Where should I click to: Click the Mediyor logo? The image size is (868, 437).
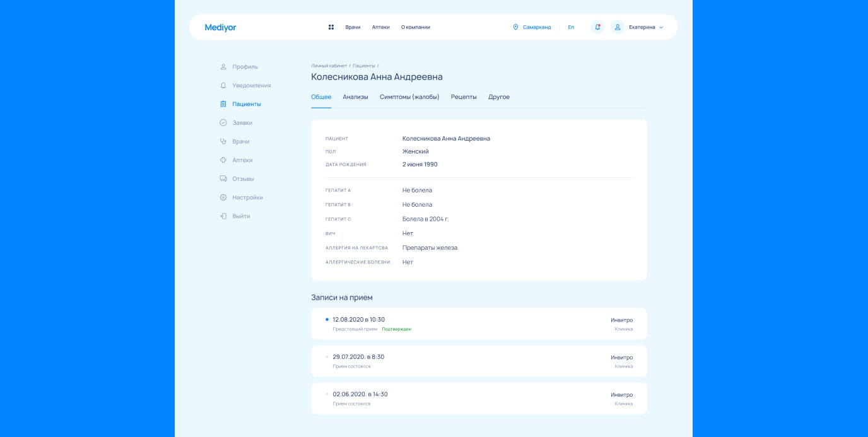click(220, 27)
